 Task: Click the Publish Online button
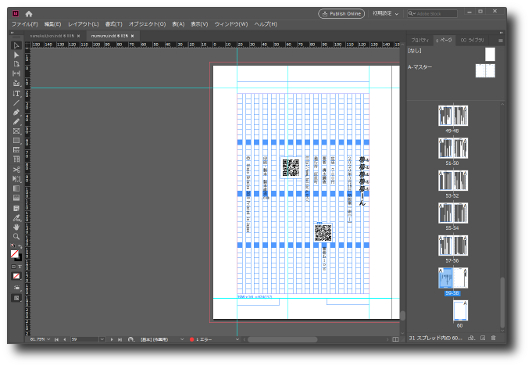341,14
